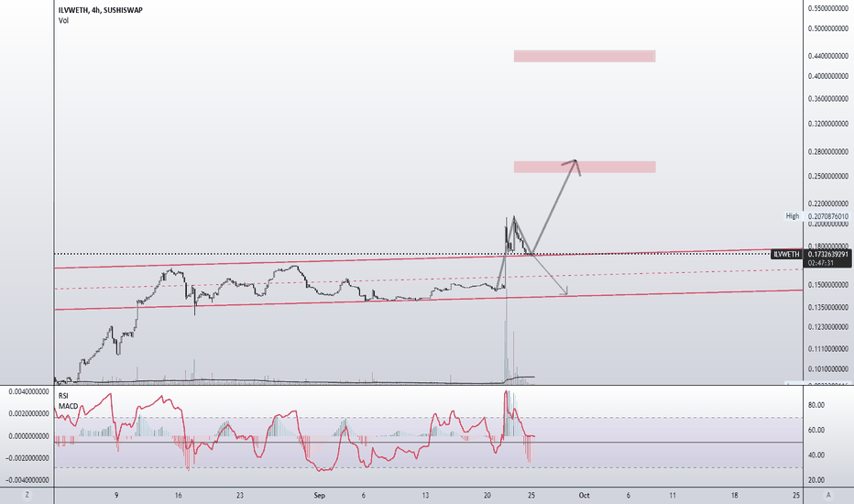Click the 20 date label on time axis
Image resolution: width=854 pixels, height=504 pixels.
[x=487, y=496]
